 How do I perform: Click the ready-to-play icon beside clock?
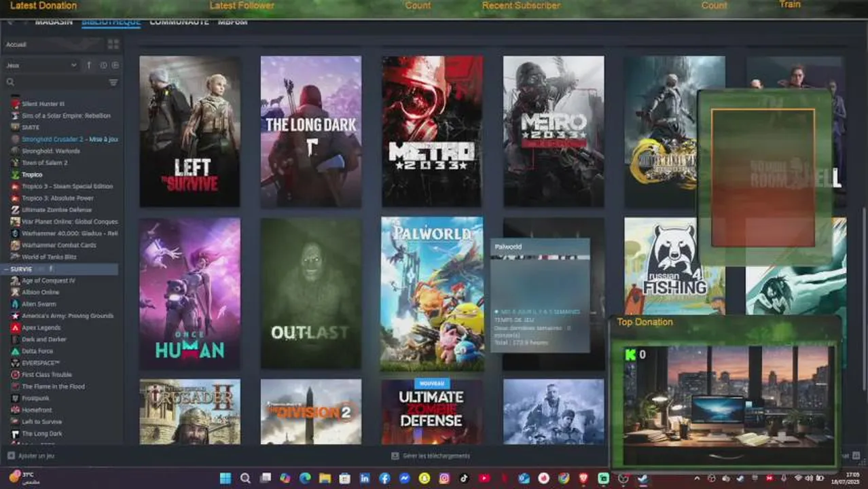[115, 65]
